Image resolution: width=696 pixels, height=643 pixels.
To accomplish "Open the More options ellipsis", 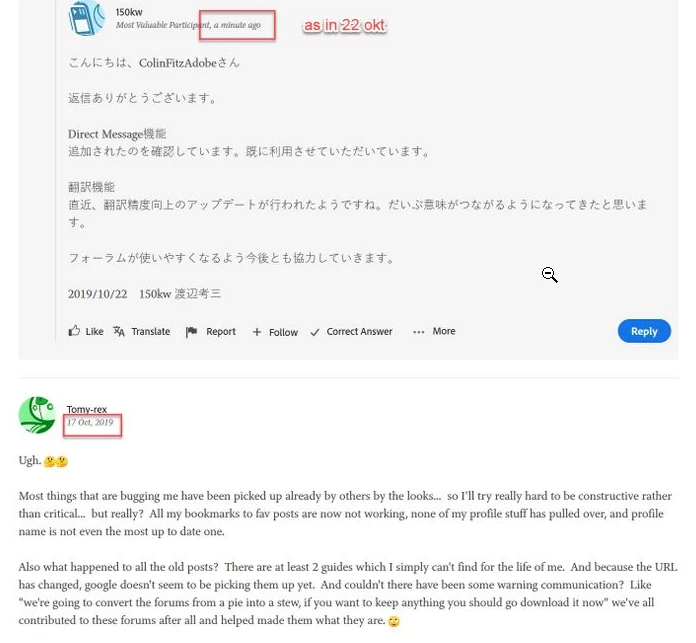I will point(419,332).
